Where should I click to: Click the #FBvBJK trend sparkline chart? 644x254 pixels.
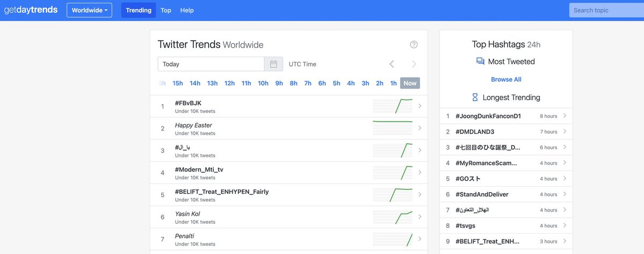point(393,106)
